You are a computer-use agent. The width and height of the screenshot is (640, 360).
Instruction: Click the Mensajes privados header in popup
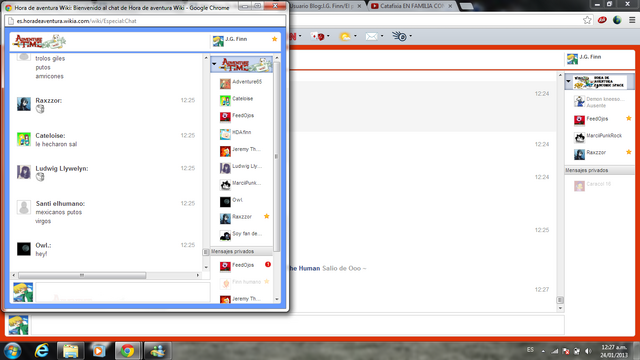tap(241, 251)
